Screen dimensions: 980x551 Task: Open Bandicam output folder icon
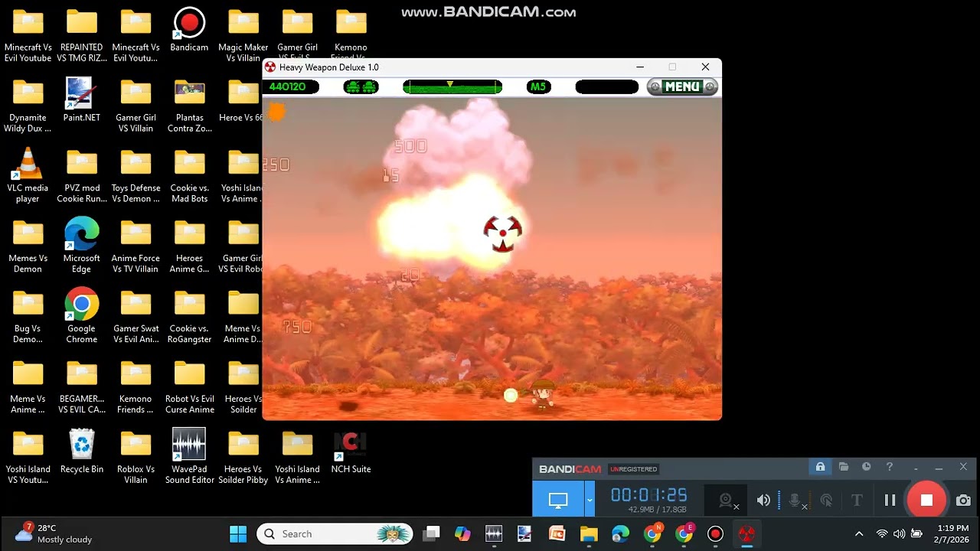tap(843, 467)
